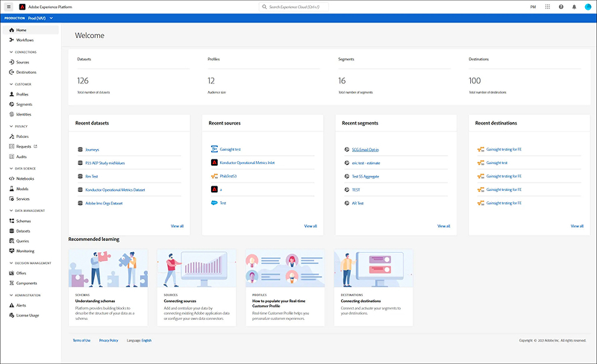Screen dimensions: 597x364
Task: Click the Notebooks code icon
Action: (11, 178)
